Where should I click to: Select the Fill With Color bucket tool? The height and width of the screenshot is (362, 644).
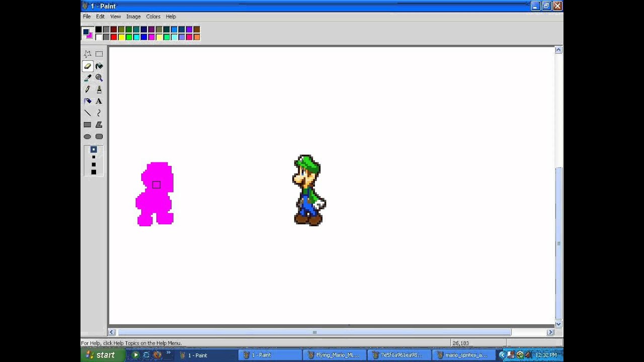coord(99,66)
